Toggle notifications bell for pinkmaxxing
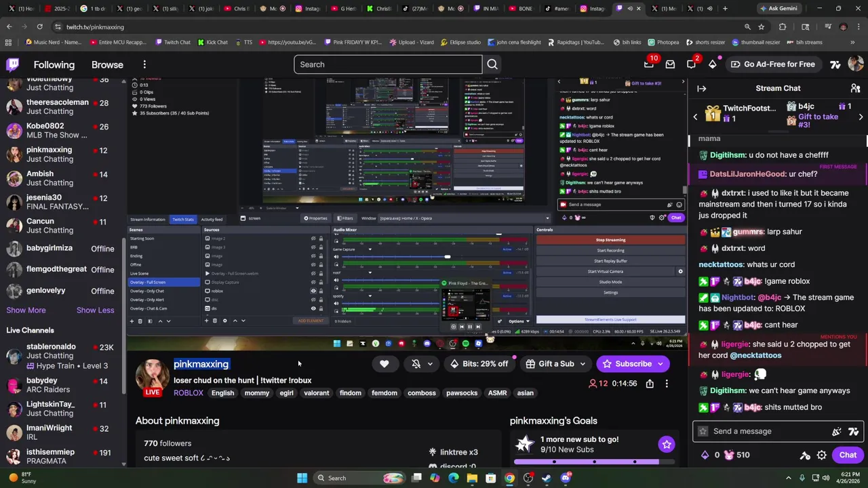 [x=416, y=364]
